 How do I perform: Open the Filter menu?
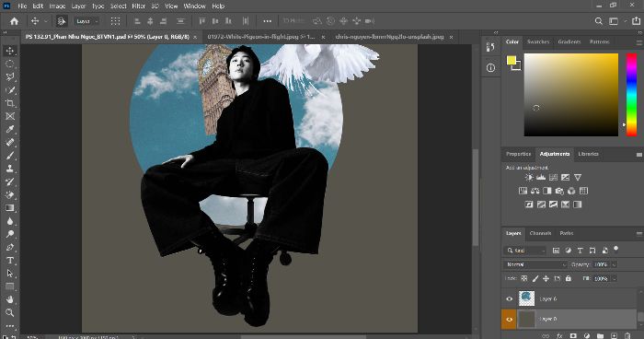coord(138,6)
